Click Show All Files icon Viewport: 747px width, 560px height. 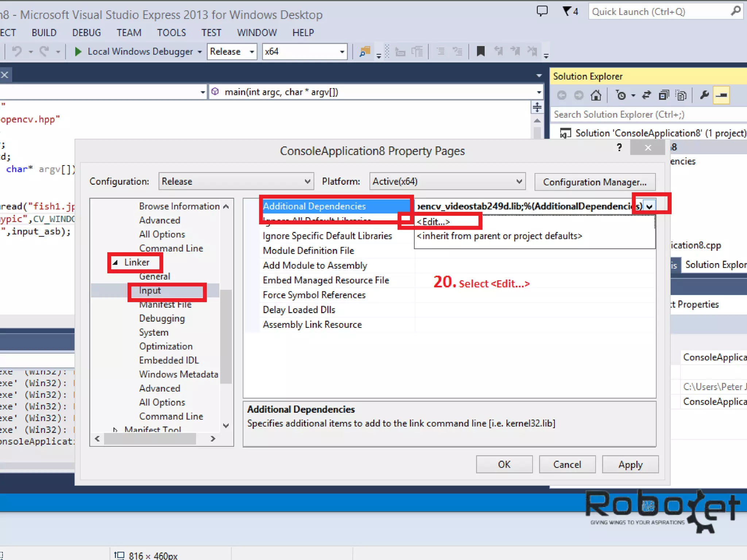point(681,96)
